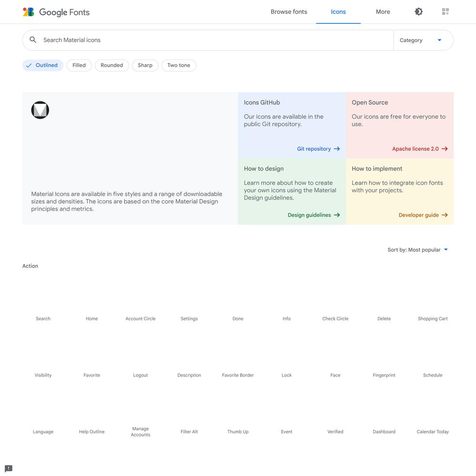Open the Category dropdown

[x=423, y=40]
